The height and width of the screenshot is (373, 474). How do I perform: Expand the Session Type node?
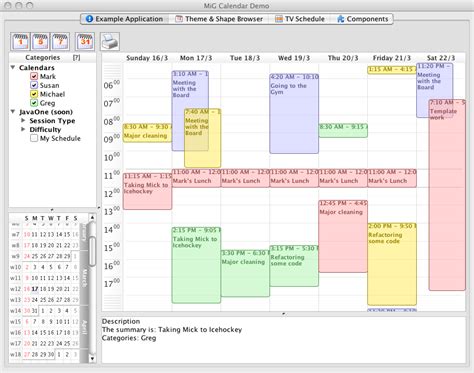[x=23, y=120]
